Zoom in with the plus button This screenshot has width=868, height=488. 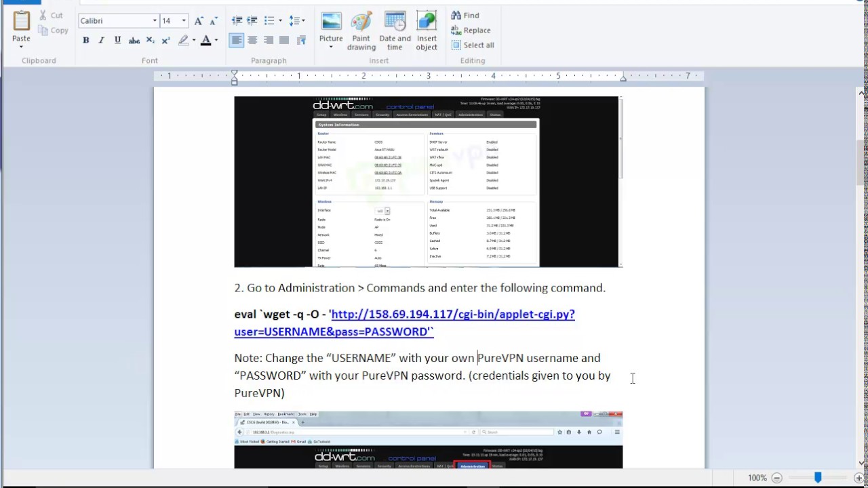(859, 478)
